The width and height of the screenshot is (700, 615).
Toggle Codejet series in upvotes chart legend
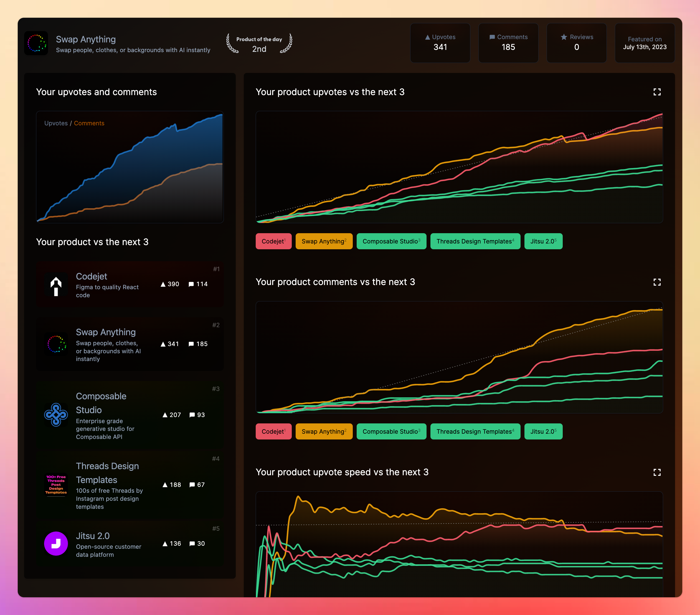coord(274,242)
